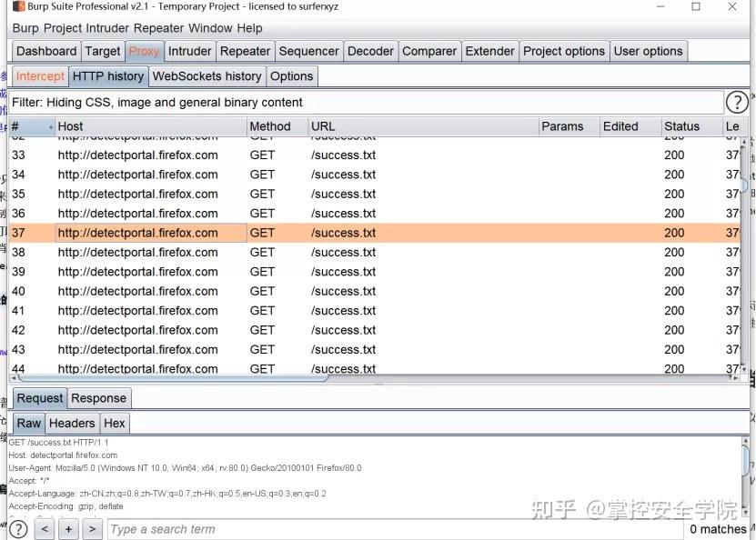The height and width of the screenshot is (540, 756).
Task: Switch to the Target tab
Action: tap(103, 51)
